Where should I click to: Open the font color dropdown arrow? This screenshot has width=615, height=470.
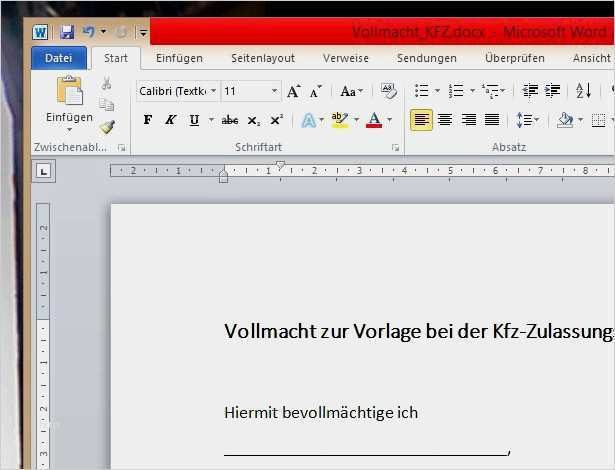tap(389, 119)
